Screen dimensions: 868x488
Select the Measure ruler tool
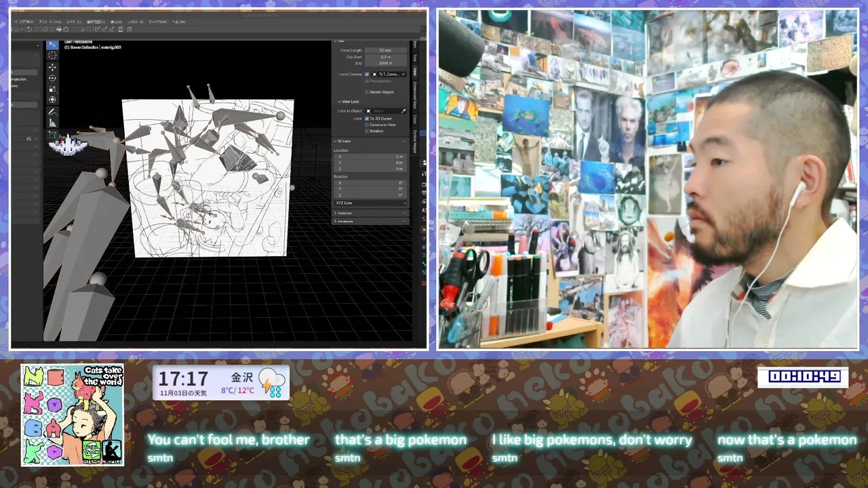pos(52,122)
